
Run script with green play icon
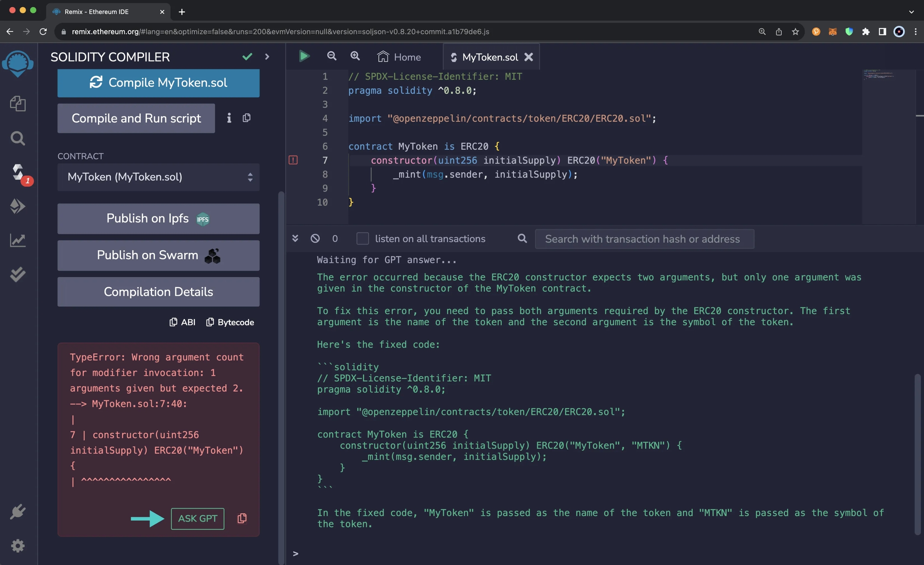304,57
